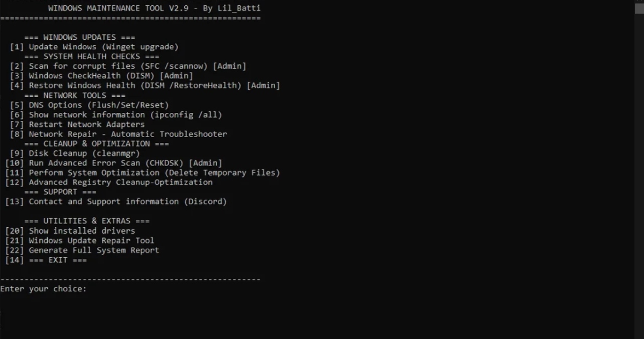
Task: Click Contact and Support information (Discord)
Action: pyautogui.click(x=116, y=201)
